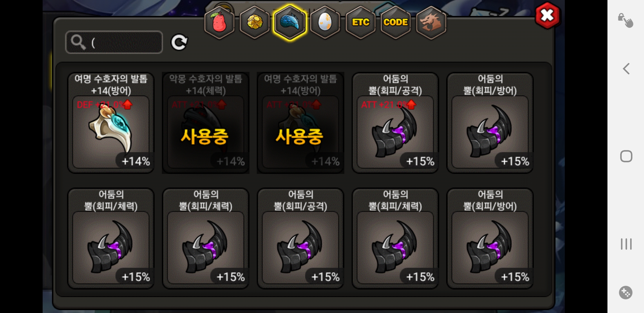Select bottom-row 어둠의 뿔(회피/공격) item
644x313 pixels.
tap(301, 239)
